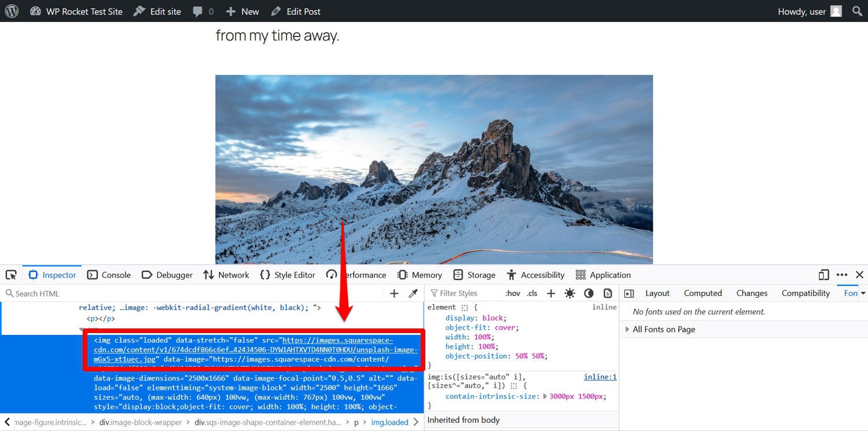
Task: Switch to the Debugger tab
Action: coord(167,275)
